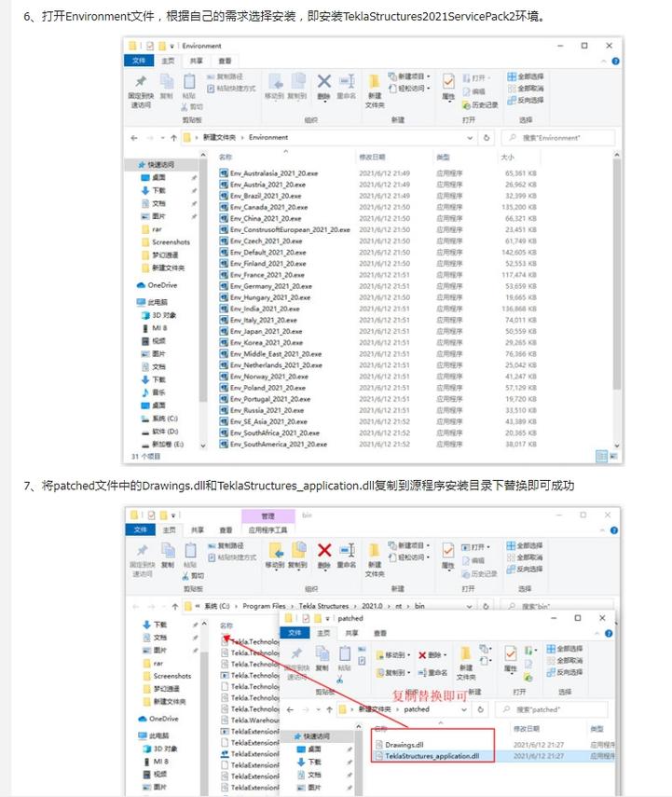This screenshot has height=797, width=672.
Task: Collapse the ribbon chevron in Environment window
Action: point(603,61)
